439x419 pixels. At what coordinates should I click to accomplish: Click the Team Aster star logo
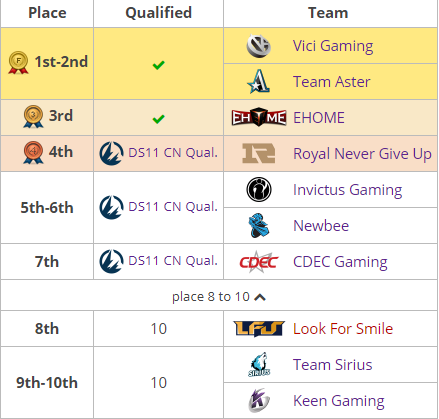coord(258,82)
